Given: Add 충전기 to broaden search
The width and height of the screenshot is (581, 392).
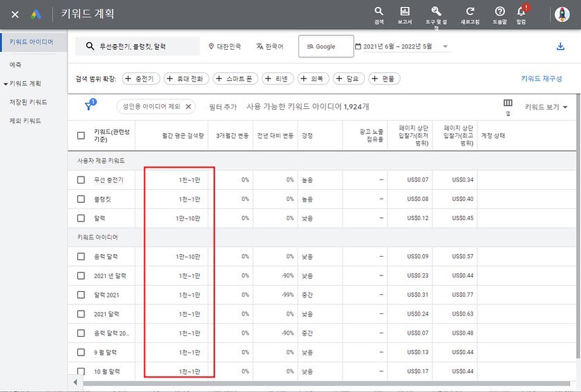Looking at the screenshot, I should 141,79.
